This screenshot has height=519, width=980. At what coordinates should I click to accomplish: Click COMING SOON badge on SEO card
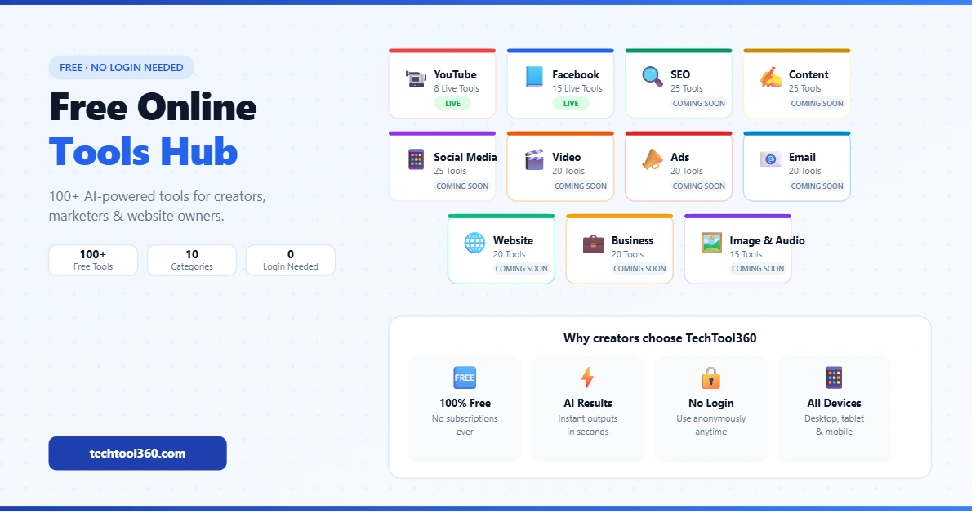699,103
